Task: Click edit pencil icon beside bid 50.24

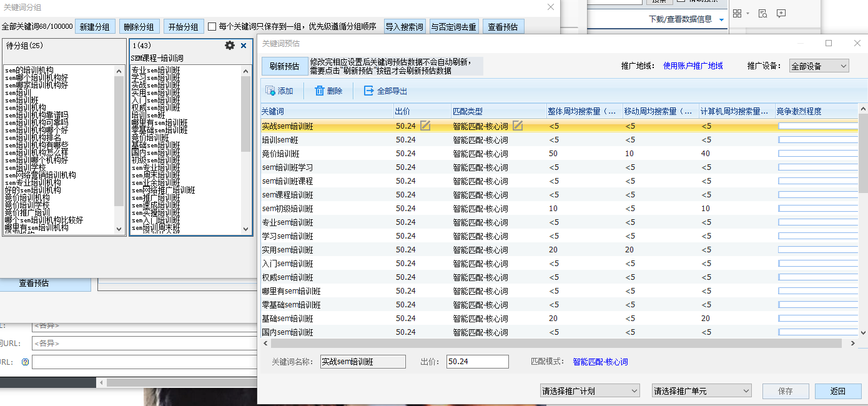Action: (x=425, y=126)
